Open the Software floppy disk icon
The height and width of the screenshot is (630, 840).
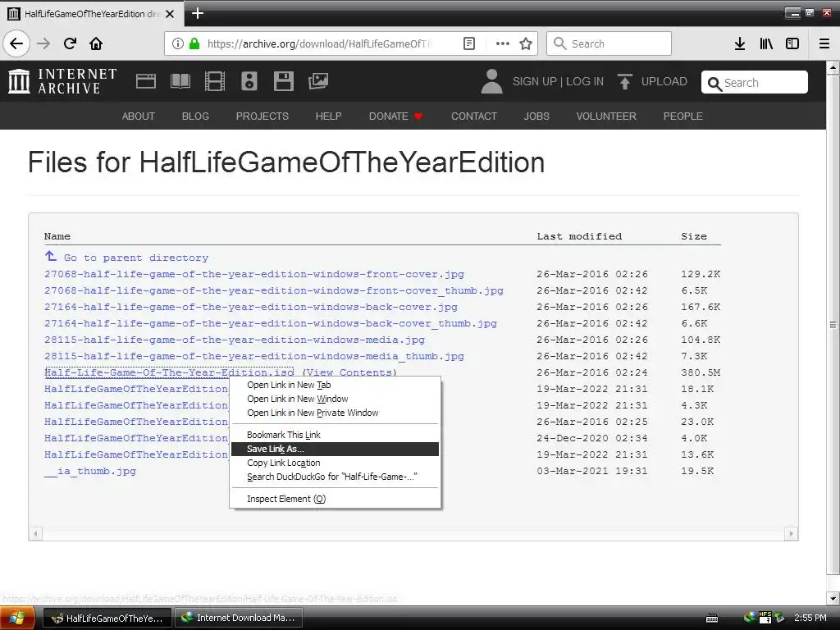283,81
